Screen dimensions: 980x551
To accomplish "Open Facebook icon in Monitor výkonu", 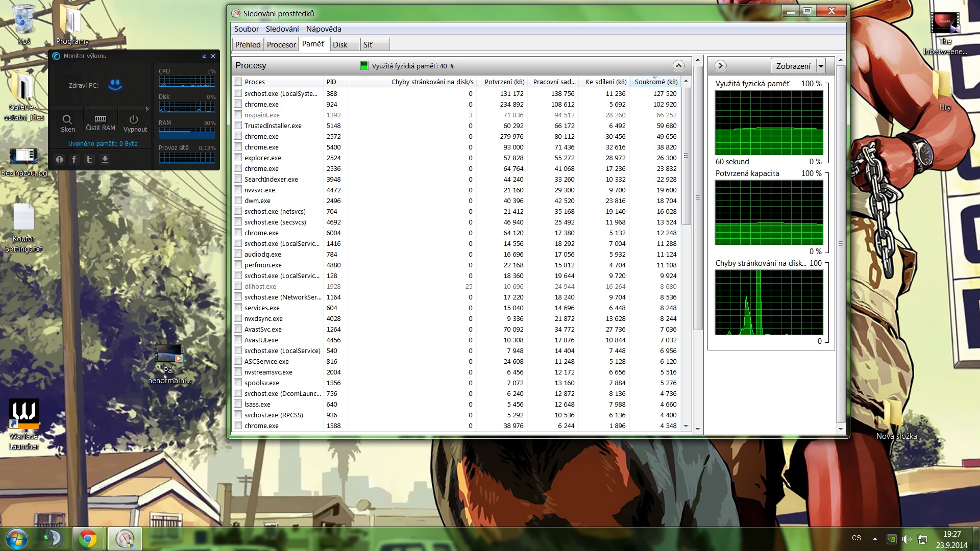I will (x=74, y=160).
